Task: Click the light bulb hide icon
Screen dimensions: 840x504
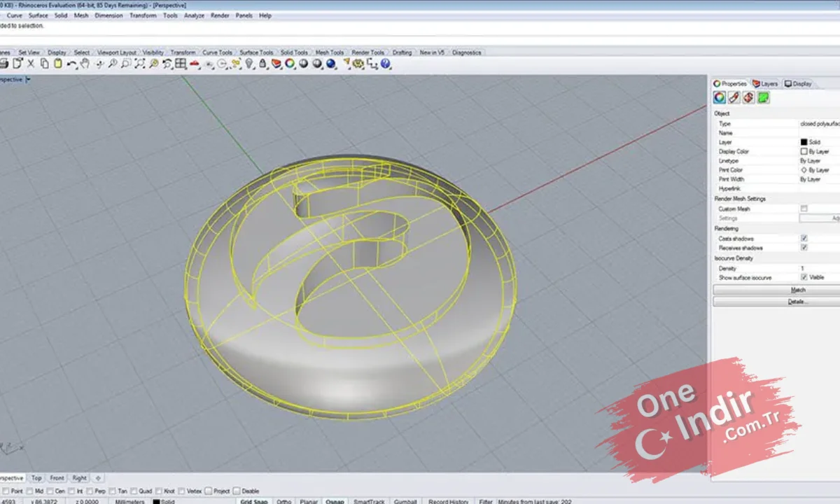Action: click(x=248, y=64)
